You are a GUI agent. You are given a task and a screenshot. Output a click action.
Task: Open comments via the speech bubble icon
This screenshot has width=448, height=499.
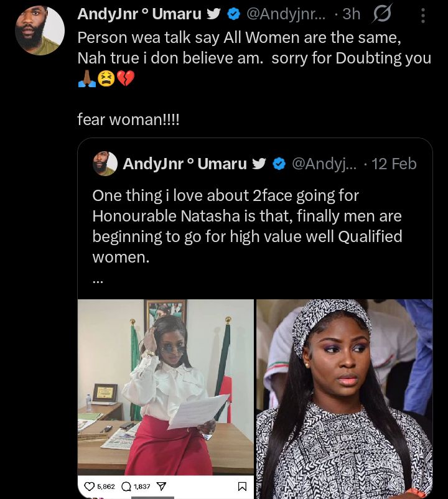point(123,486)
